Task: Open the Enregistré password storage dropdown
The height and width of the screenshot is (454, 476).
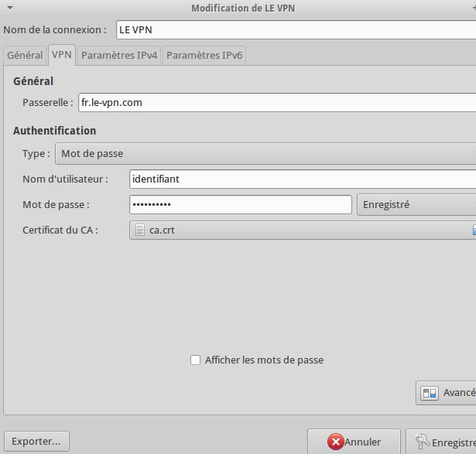Action: 416,205
